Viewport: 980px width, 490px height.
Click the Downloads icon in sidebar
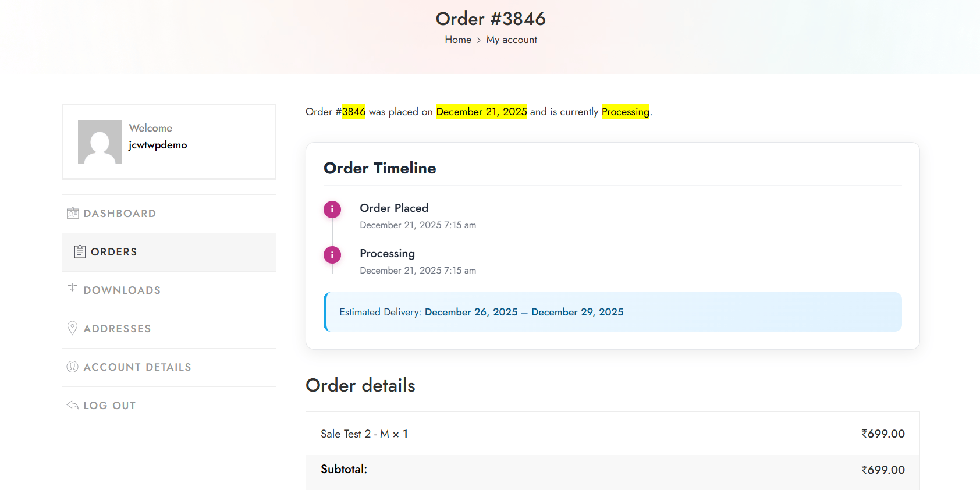coord(73,290)
